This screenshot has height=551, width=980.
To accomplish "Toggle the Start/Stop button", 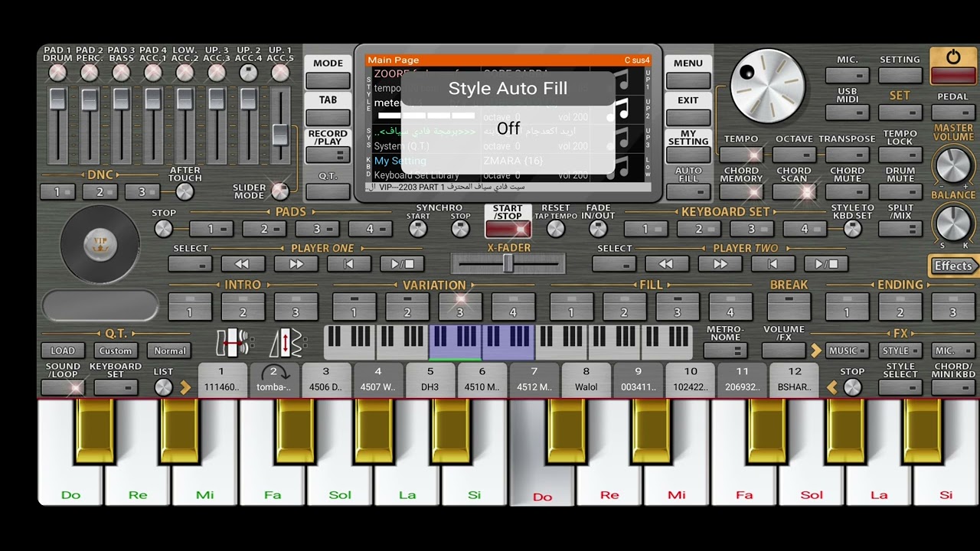I will point(508,228).
